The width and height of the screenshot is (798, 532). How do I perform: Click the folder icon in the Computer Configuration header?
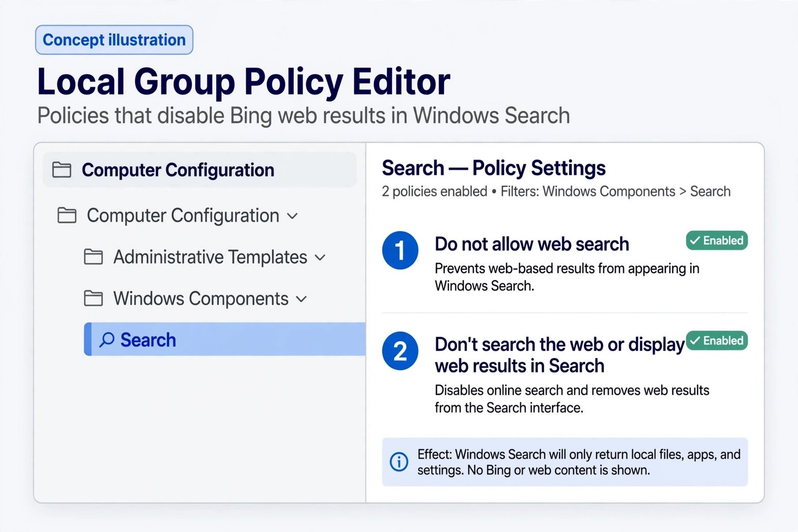pyautogui.click(x=62, y=170)
